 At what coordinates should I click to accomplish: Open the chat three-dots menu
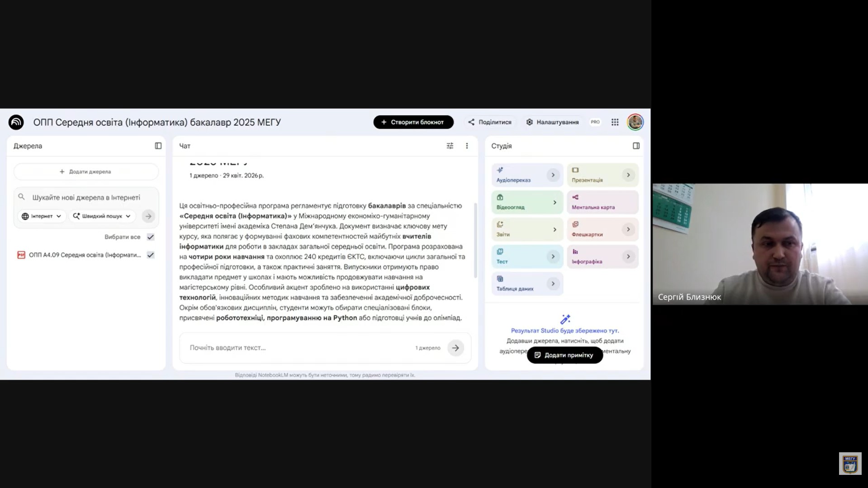click(467, 146)
